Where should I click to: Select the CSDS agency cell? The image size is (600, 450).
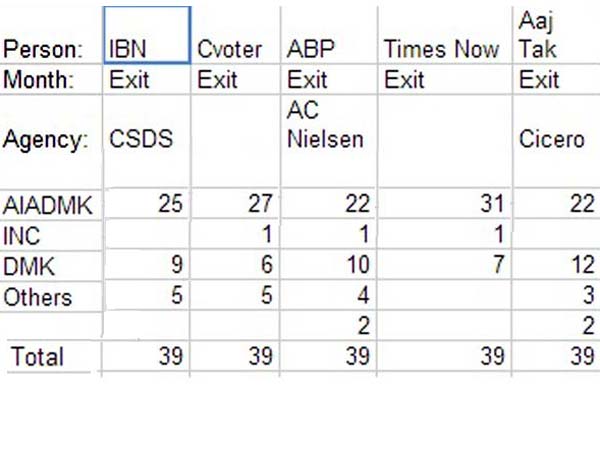146,141
